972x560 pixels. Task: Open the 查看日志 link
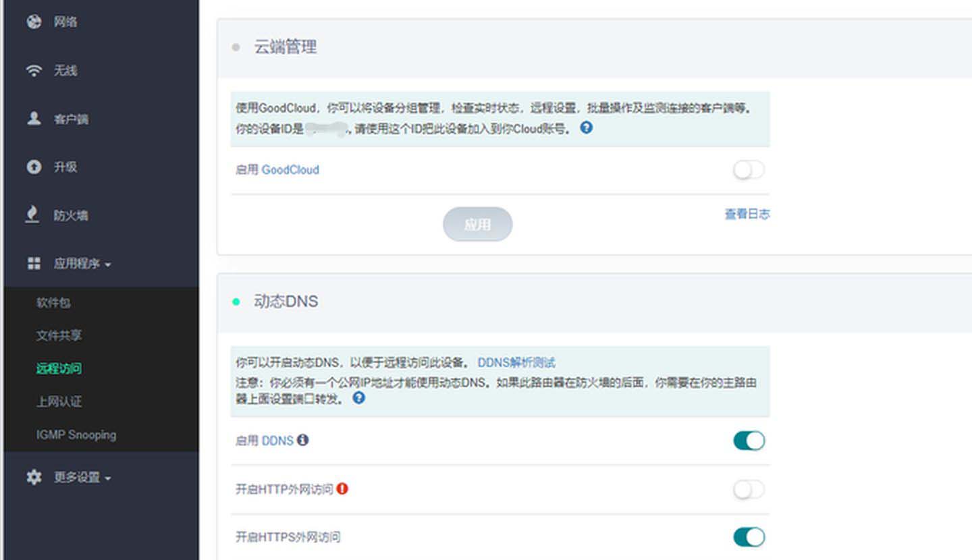tap(747, 214)
